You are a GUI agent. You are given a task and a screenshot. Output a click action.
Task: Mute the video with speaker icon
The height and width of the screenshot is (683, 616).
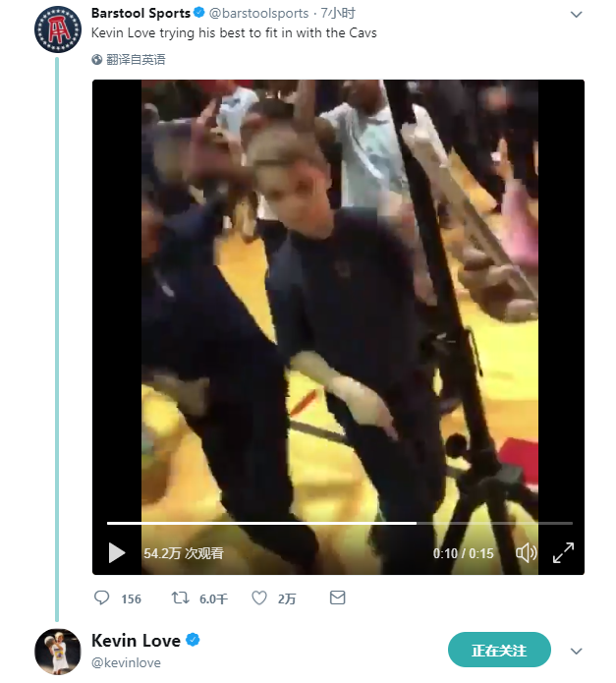point(527,553)
